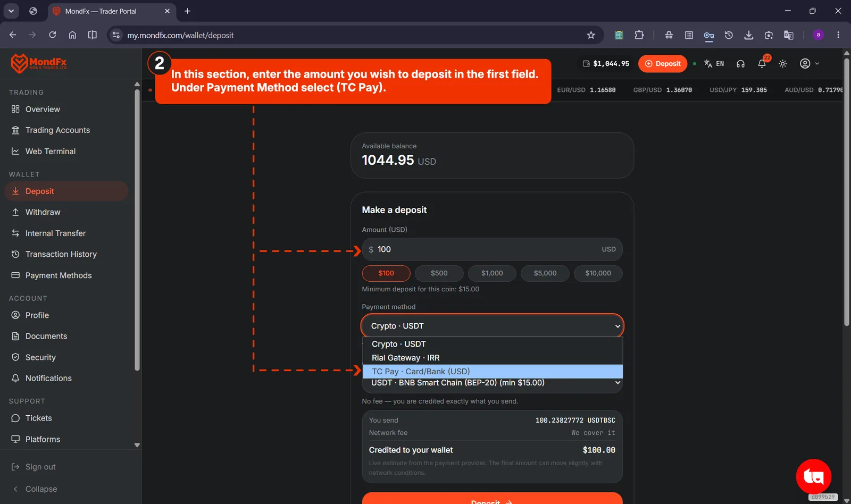Image resolution: width=851 pixels, height=504 pixels.
Task: Click the EUR/USD ticker quote
Action: 586,90
